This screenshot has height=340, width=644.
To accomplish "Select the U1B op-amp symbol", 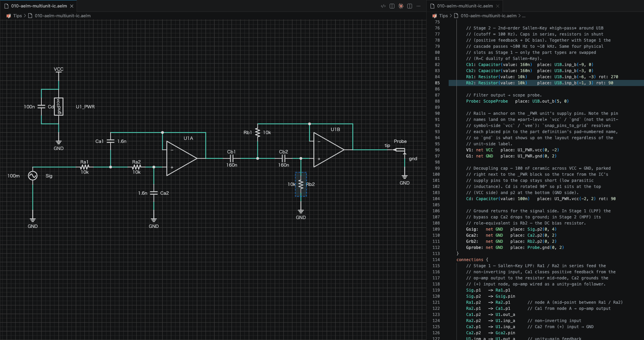I will 329,149.
